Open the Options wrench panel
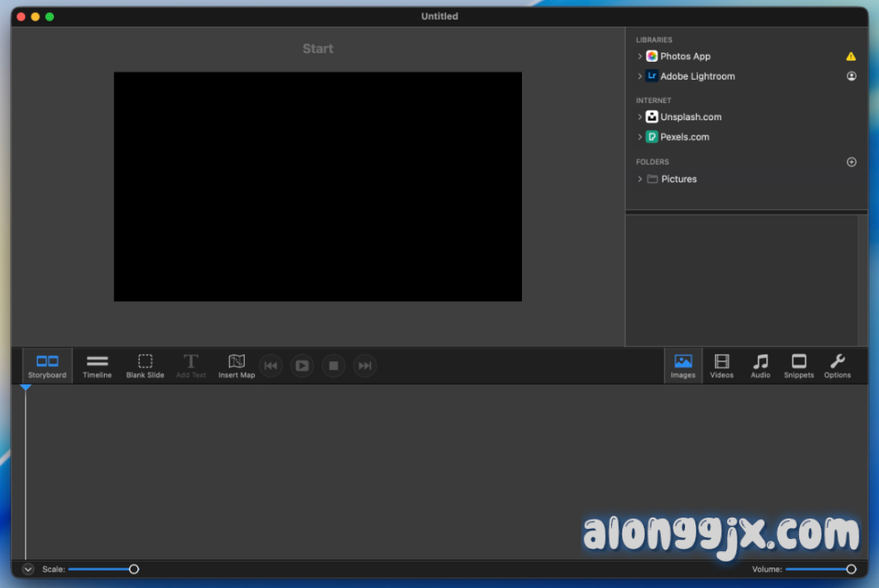 click(837, 366)
